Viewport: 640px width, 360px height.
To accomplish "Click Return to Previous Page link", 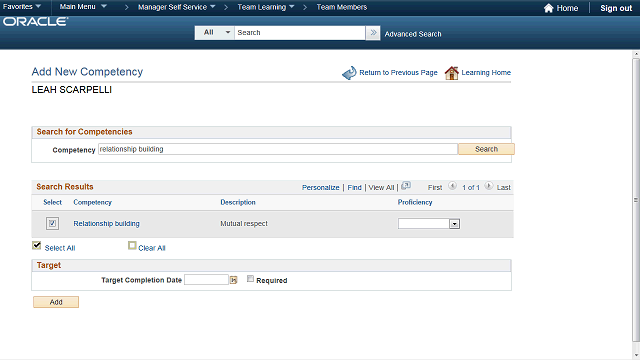I will tap(398, 73).
